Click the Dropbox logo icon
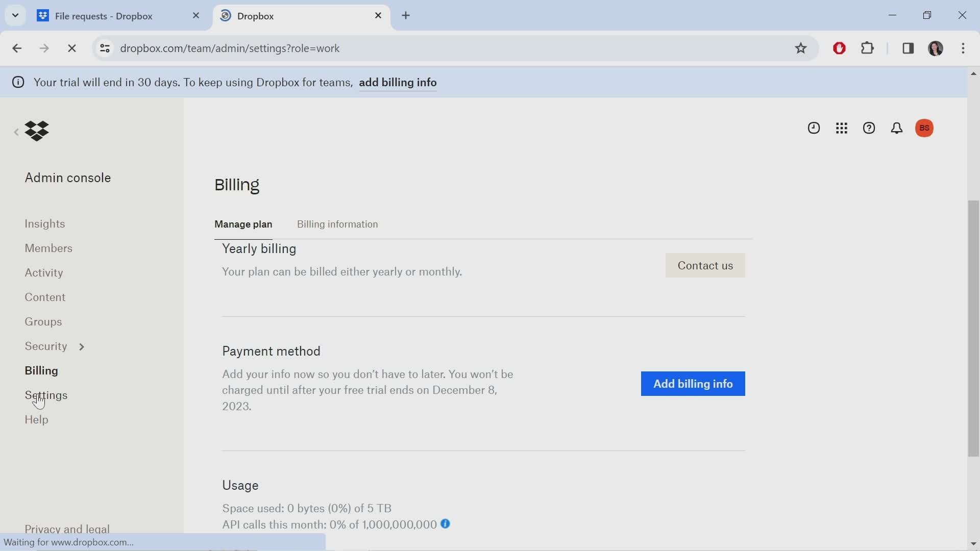Image resolution: width=980 pixels, height=551 pixels. tap(36, 131)
